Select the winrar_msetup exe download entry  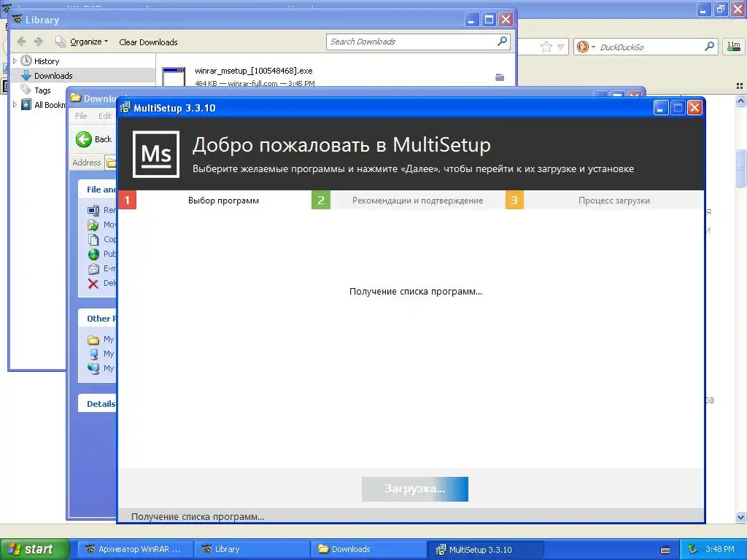point(336,77)
